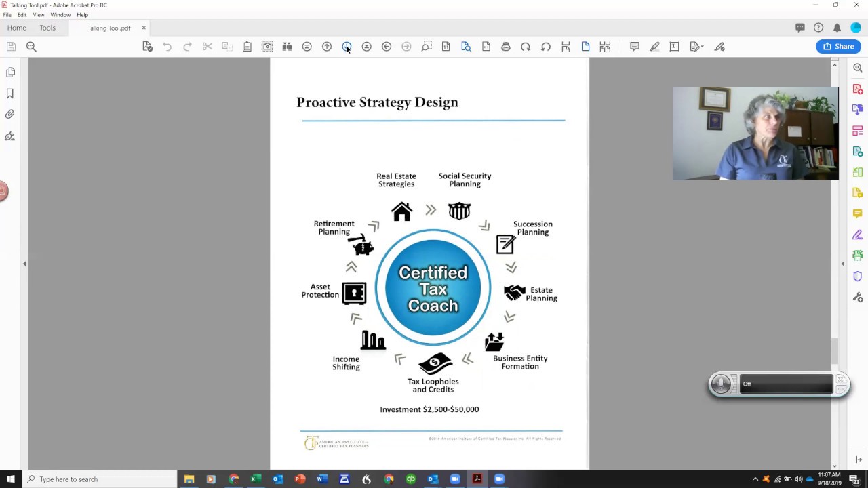Open the help question mark
This screenshot has width=868, height=488.
818,28
